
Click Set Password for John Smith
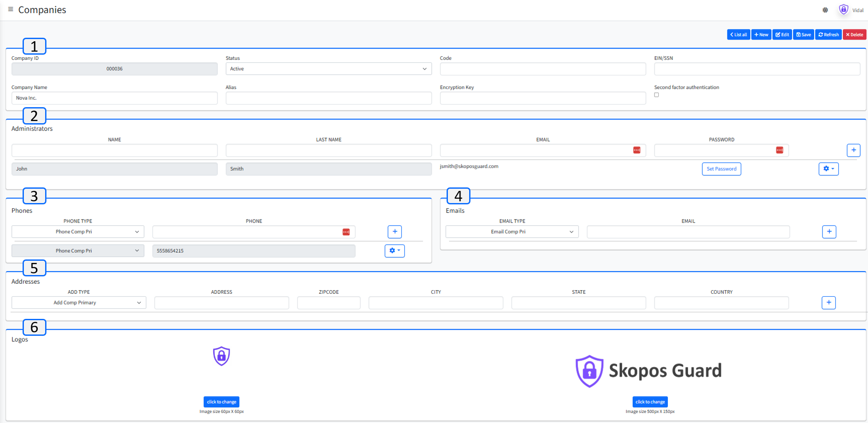pos(721,169)
